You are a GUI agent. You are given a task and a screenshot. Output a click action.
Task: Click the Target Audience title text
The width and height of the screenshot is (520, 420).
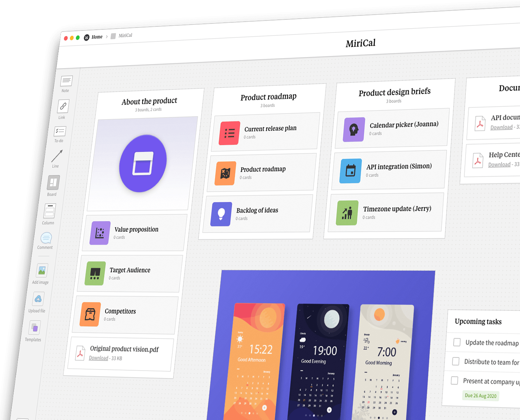130,270
